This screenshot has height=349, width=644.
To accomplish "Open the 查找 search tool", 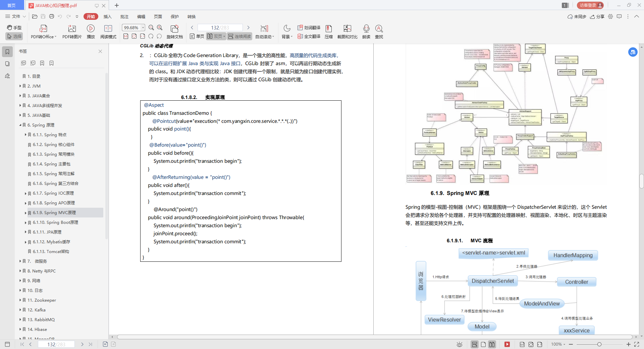I will pyautogui.click(x=379, y=32).
